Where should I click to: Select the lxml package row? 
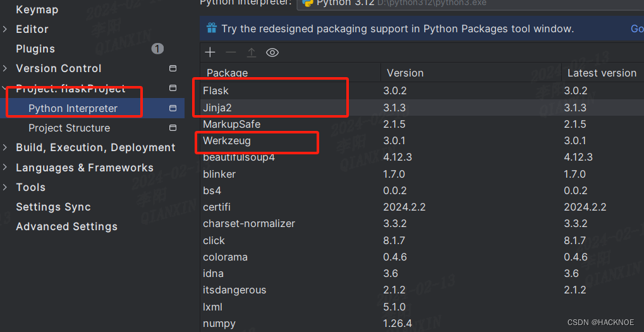422,307
